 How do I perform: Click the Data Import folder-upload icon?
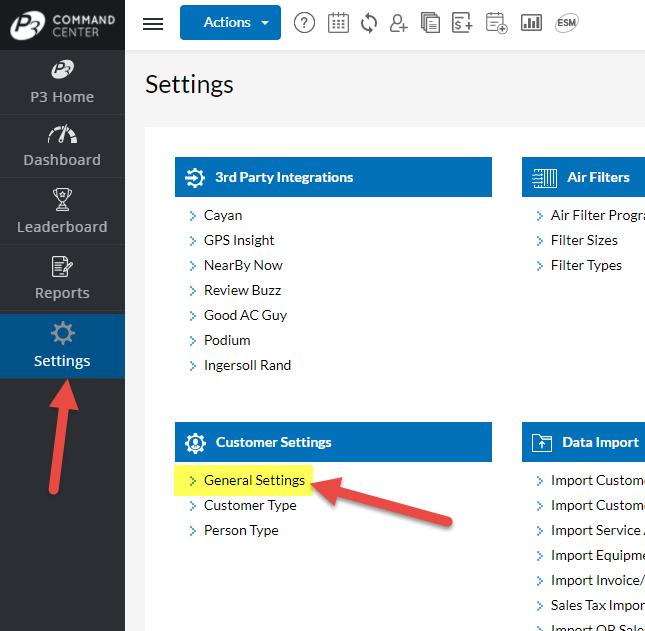coord(542,443)
